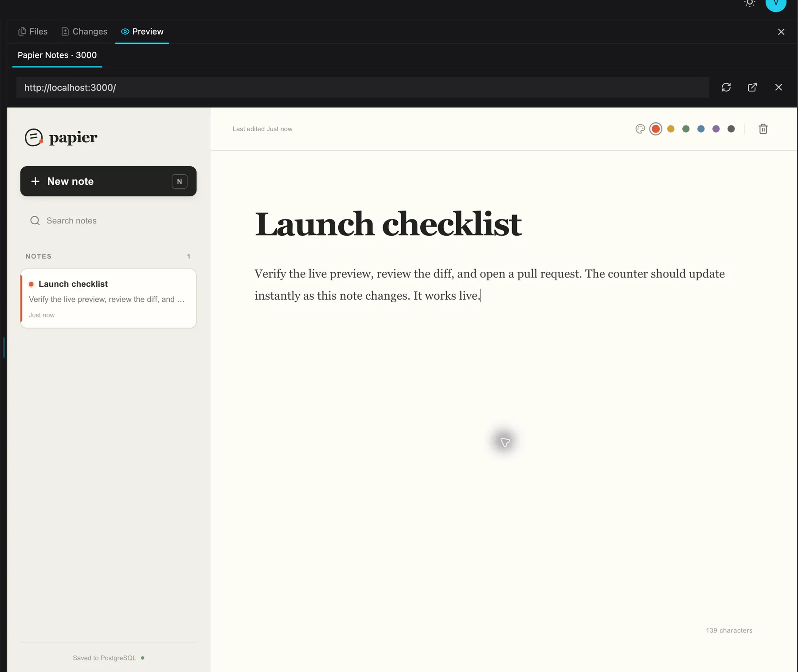The image size is (798, 672).
Task: Click the notes count 1
Action: (x=188, y=256)
